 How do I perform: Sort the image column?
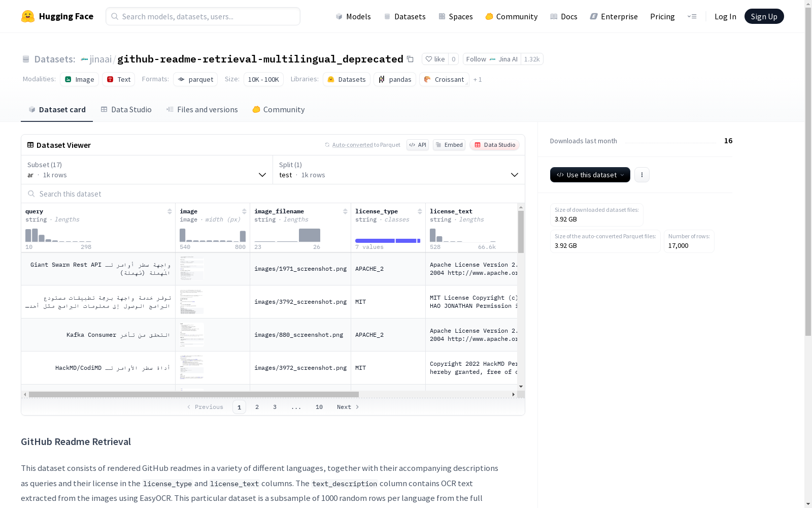point(244,211)
